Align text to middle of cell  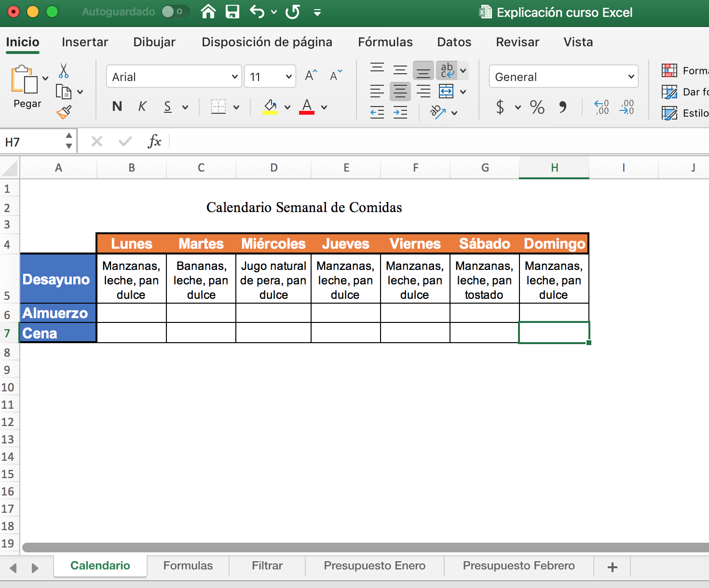[400, 70]
